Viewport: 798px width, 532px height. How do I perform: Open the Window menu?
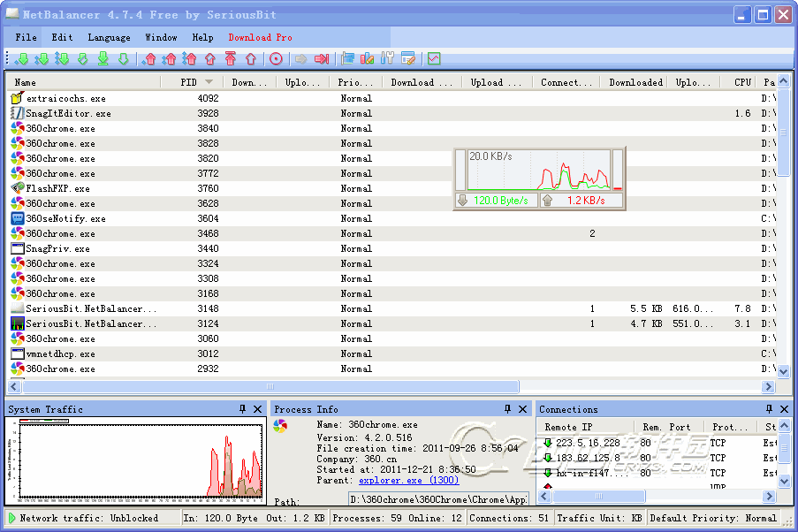(x=161, y=37)
